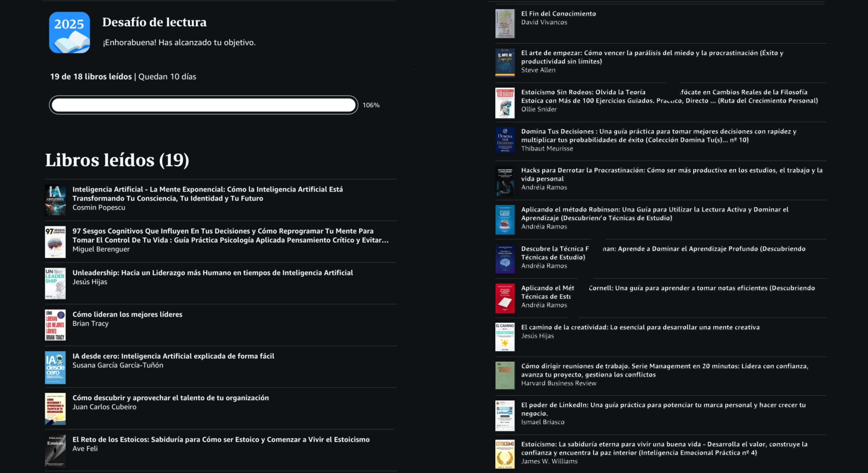Click the Estoicismo Sin Rodeos book cover
The width and height of the screenshot is (868, 473).
(505, 103)
